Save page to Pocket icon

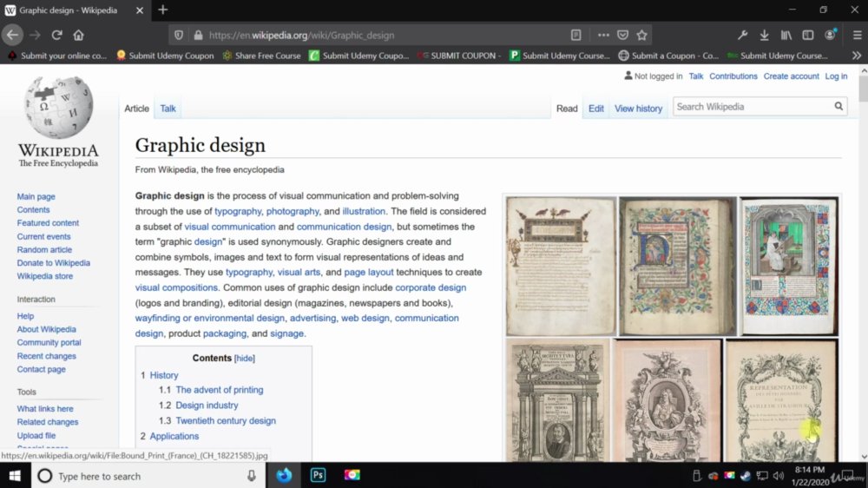pyautogui.click(x=622, y=35)
